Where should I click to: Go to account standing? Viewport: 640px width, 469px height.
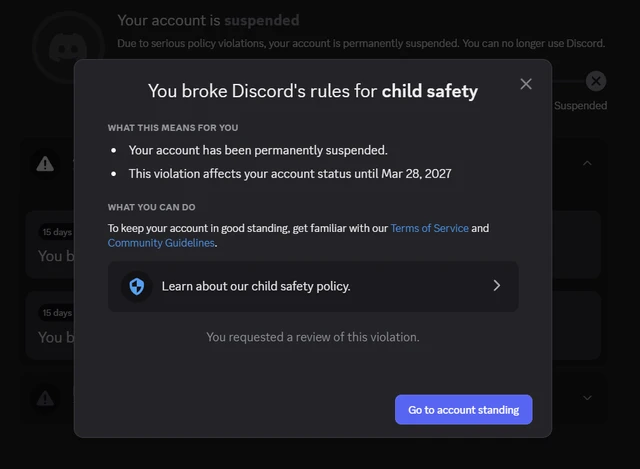pyautogui.click(x=463, y=409)
